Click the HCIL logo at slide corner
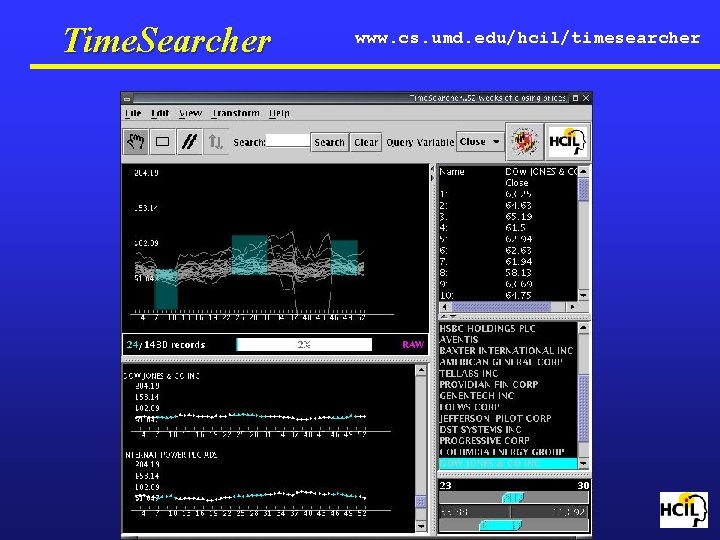The width and height of the screenshot is (720, 540). tap(684, 509)
